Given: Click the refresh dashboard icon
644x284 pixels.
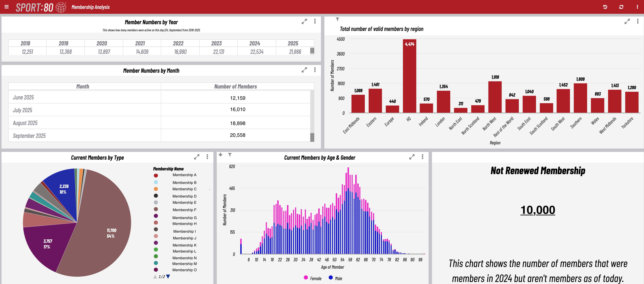Looking at the screenshot, I should point(621,7).
